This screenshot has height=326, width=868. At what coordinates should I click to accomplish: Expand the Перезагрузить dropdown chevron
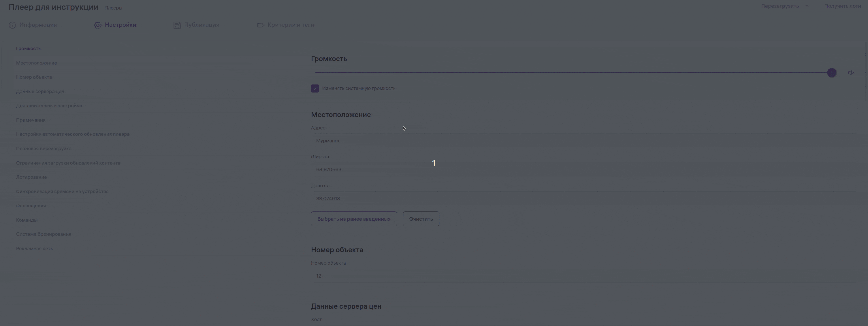coord(807,6)
